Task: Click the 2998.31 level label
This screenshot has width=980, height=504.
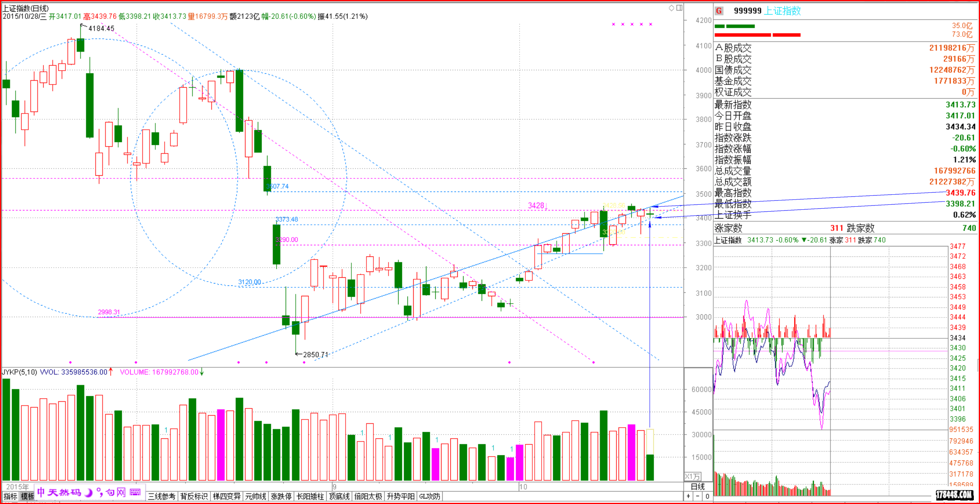Action: [109, 312]
